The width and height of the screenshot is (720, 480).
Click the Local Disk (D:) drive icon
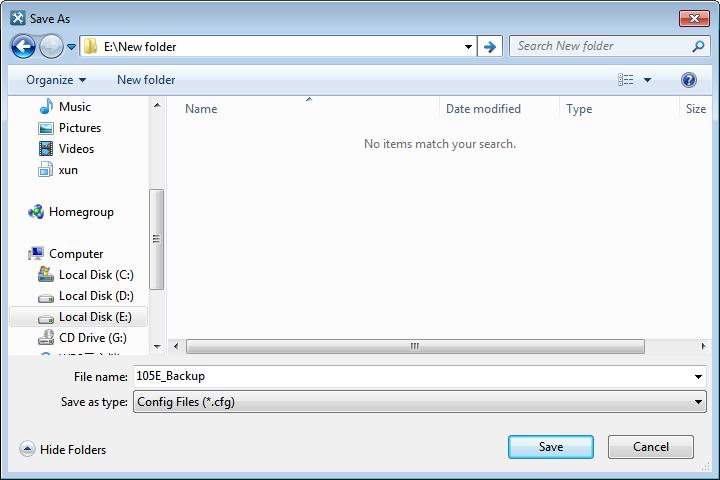click(46, 298)
